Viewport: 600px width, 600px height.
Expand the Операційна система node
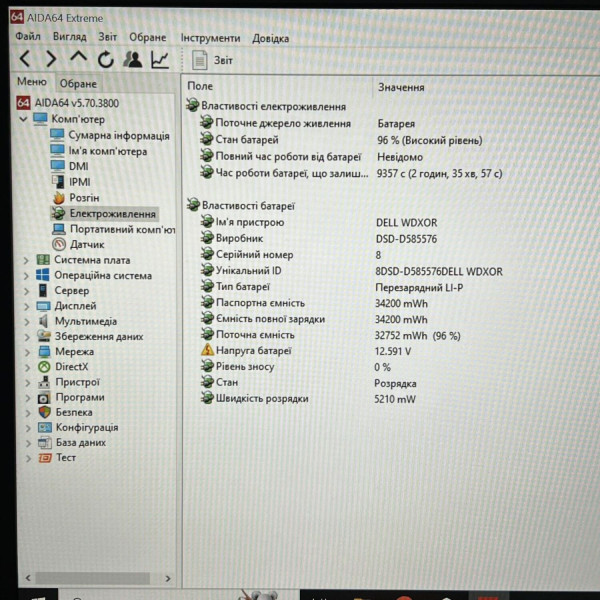[26, 276]
